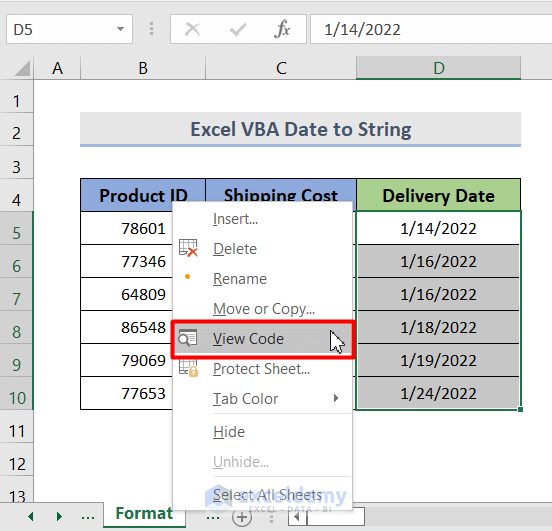Click the Select All corner triangle
Viewport: 552px width, 531px height.
pos(22,68)
